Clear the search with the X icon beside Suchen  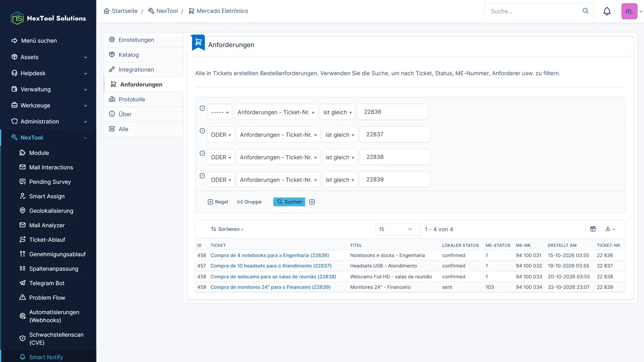coord(312,202)
